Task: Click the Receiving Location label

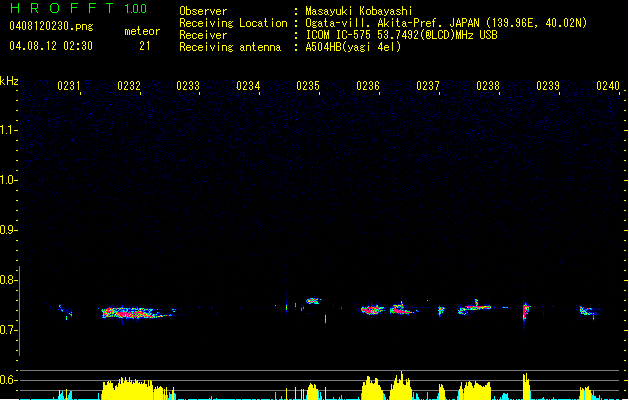Action: [233, 23]
